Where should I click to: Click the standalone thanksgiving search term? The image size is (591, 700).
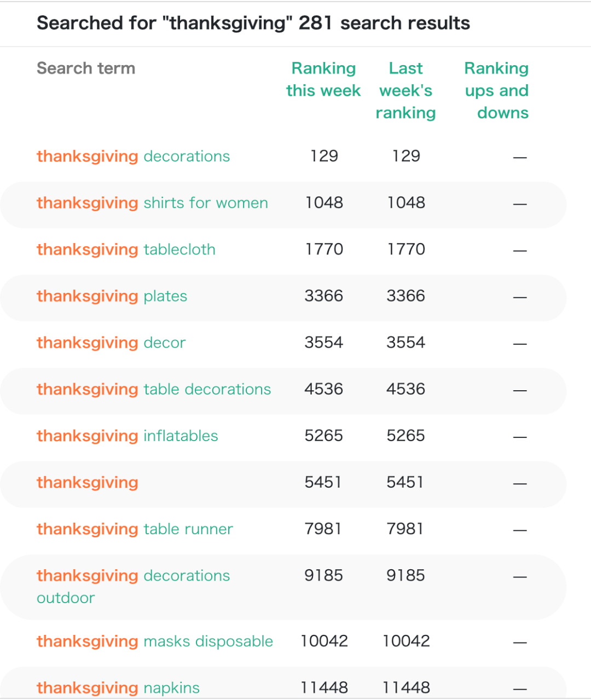(x=88, y=483)
